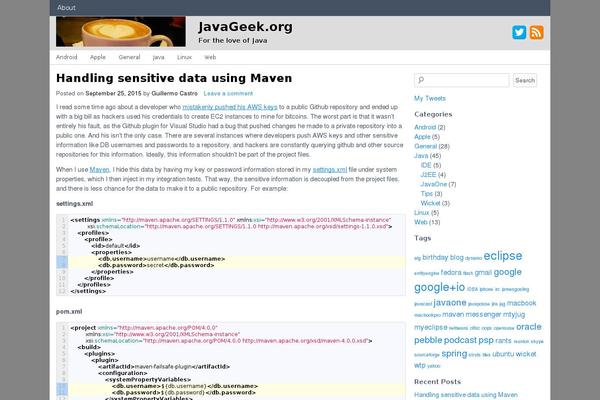Open Apple category in sidebar
The height and width of the screenshot is (400, 600).
point(422,137)
